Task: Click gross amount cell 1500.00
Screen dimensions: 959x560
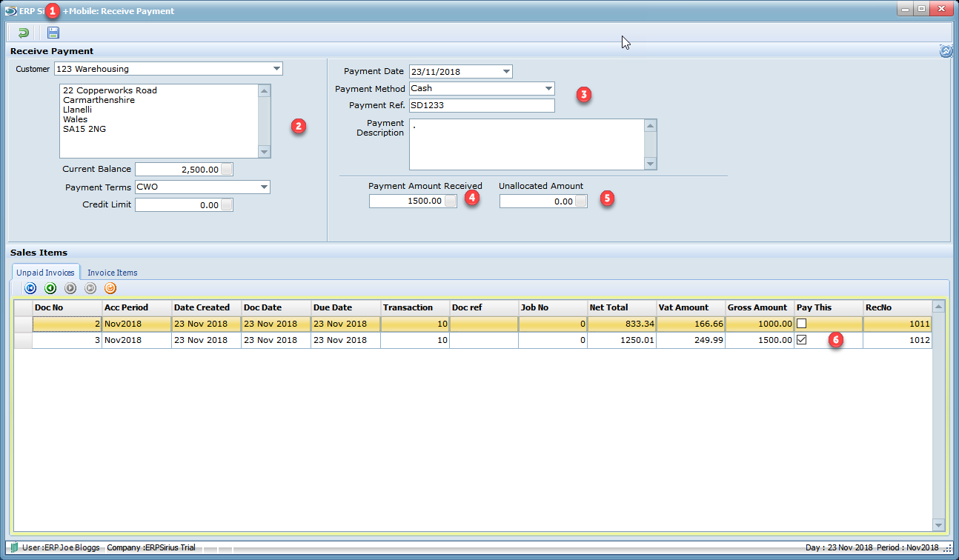Action: [760, 340]
